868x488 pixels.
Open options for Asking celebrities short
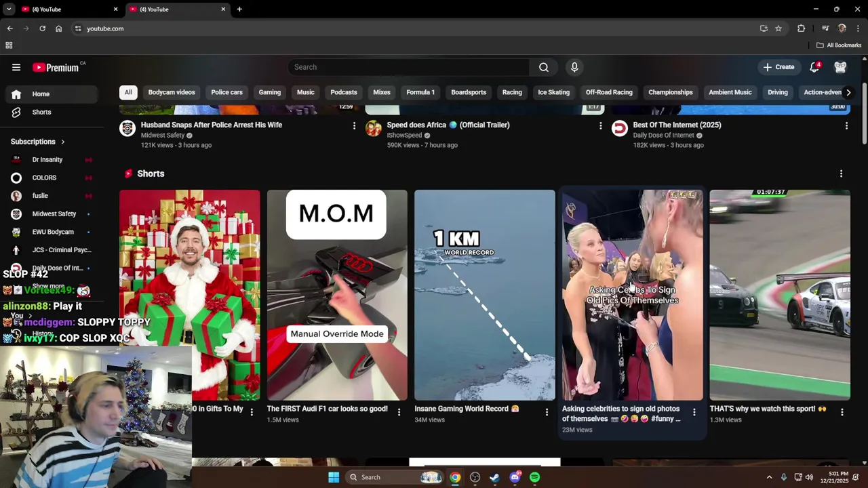(694, 412)
